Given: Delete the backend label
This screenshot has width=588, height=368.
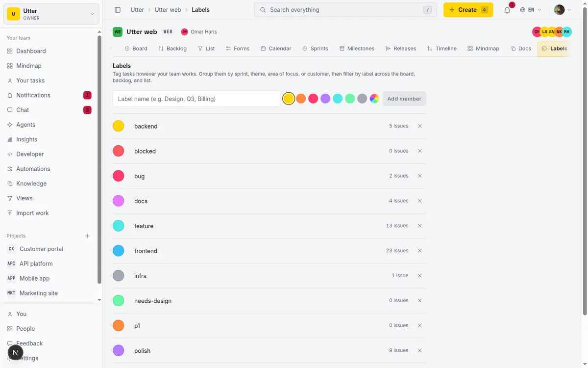Looking at the screenshot, I should (419, 126).
